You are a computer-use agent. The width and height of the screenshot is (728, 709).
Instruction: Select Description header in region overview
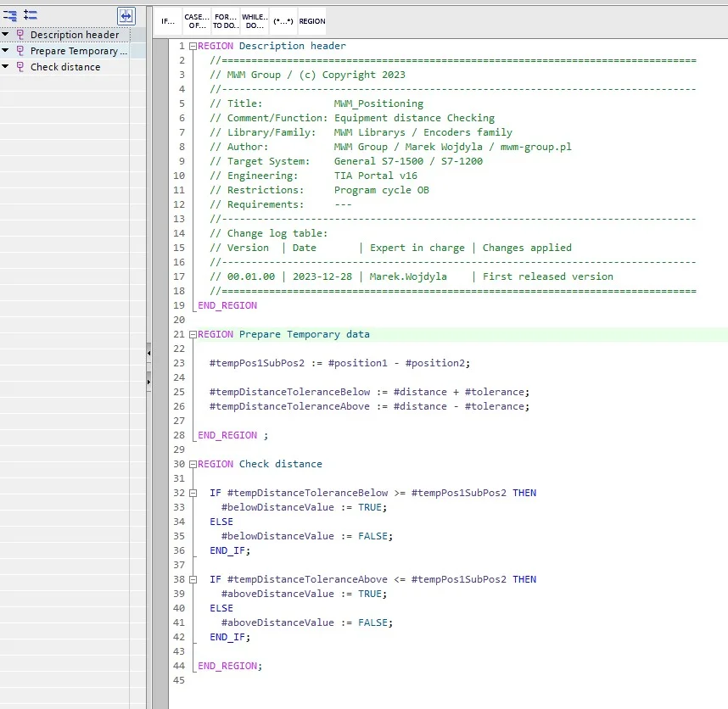75,35
